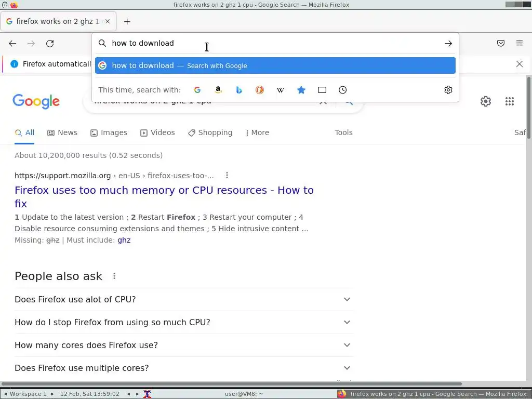Search this time with Google icon

[x=197, y=90]
